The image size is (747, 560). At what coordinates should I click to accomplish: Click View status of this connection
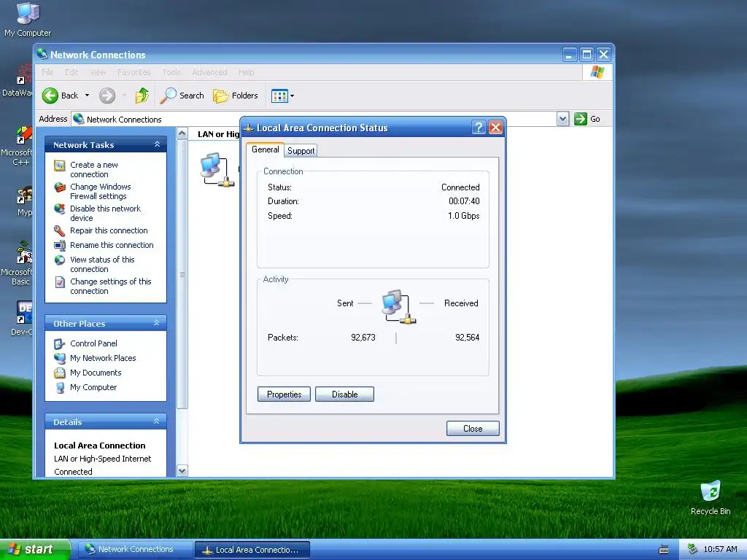click(102, 264)
